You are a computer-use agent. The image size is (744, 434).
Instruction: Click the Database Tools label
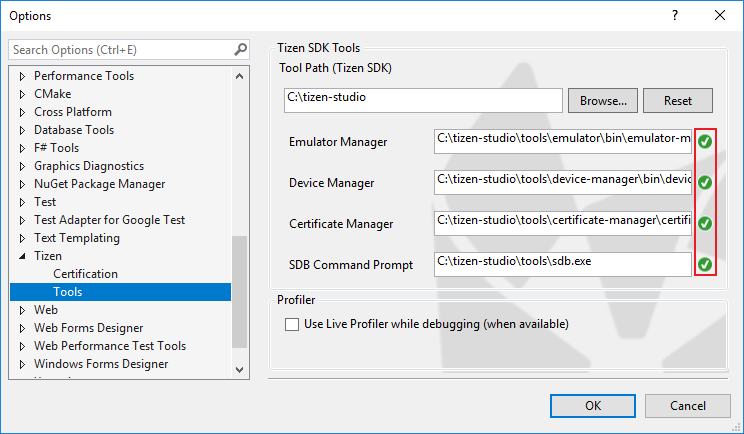pyautogui.click(x=74, y=130)
